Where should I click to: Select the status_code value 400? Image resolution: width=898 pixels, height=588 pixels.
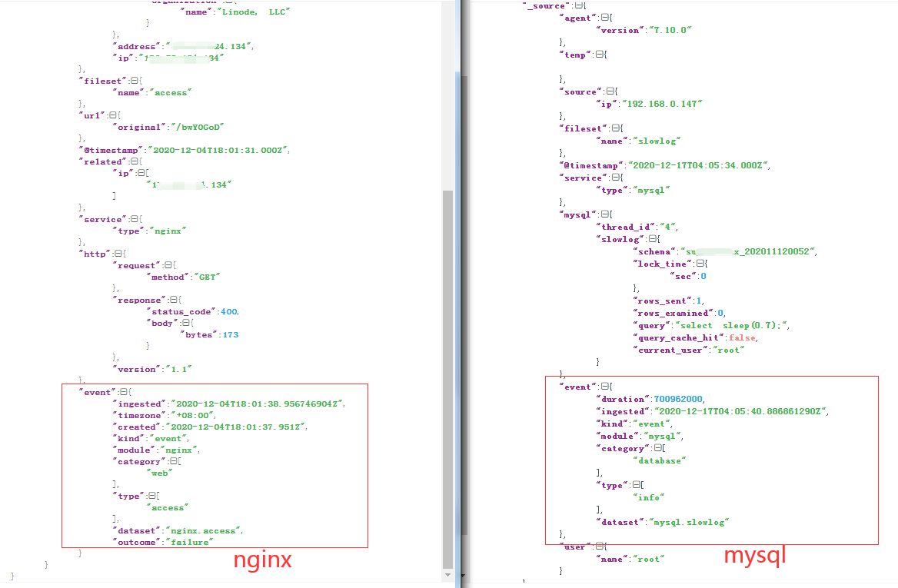pos(229,311)
